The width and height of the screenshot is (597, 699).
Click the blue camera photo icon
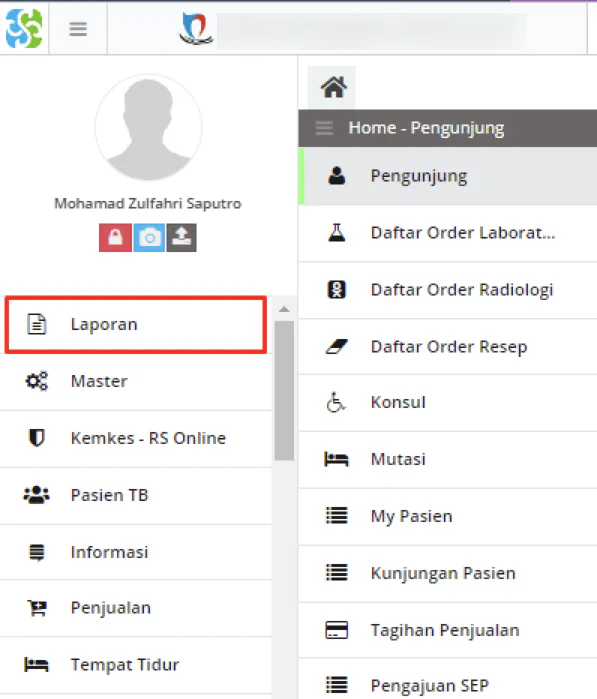[149, 238]
